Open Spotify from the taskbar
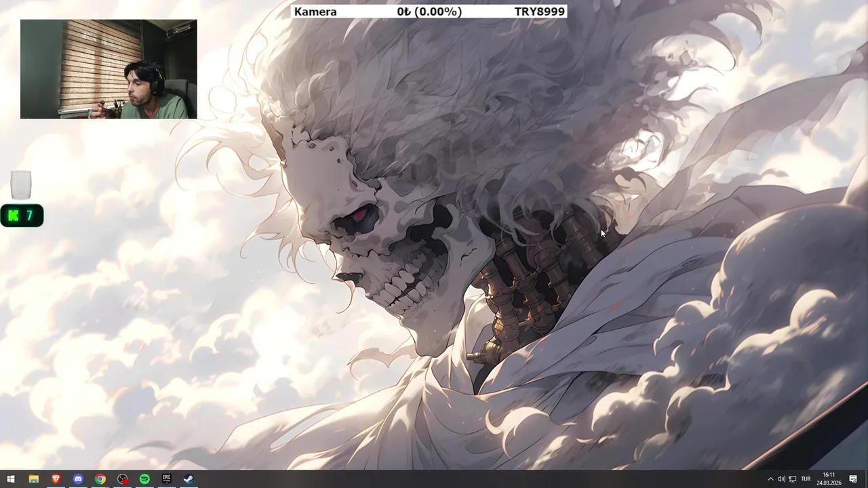This screenshot has width=868, height=488. (x=144, y=479)
